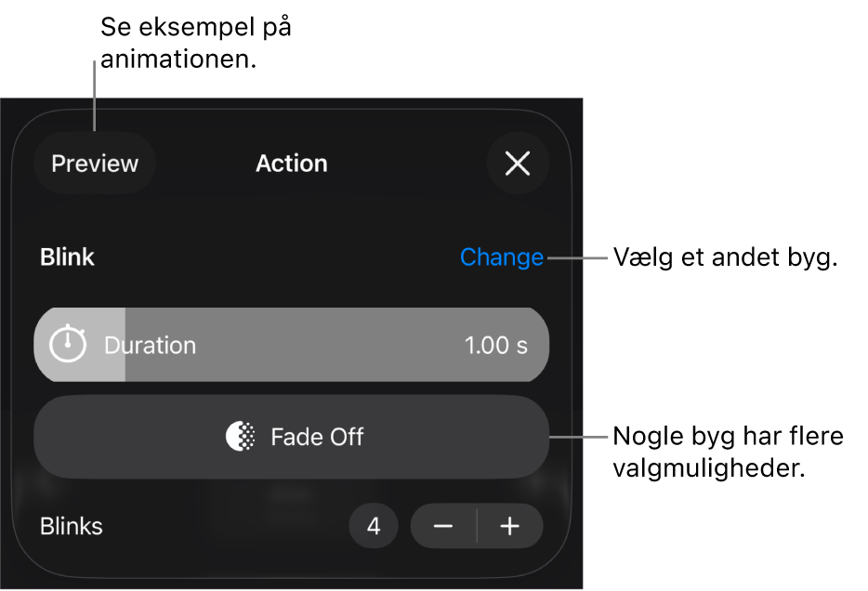Click Change to pick another action
This screenshot has height=591, width=868.
click(x=502, y=257)
